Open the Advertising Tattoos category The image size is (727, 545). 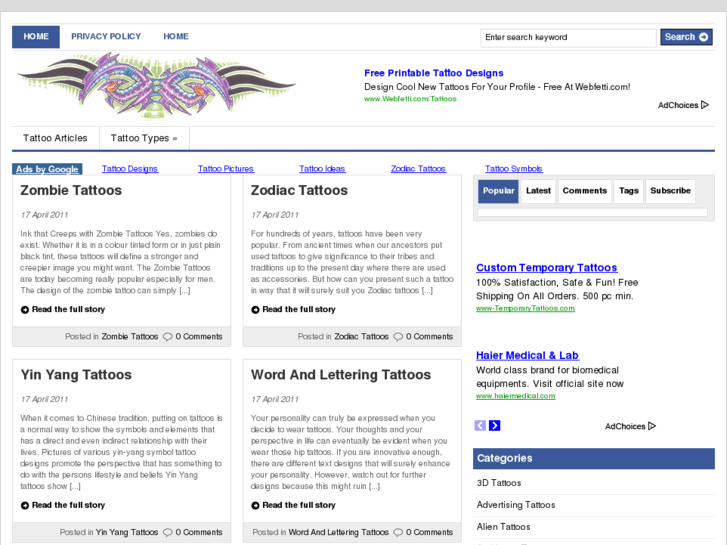click(x=516, y=505)
